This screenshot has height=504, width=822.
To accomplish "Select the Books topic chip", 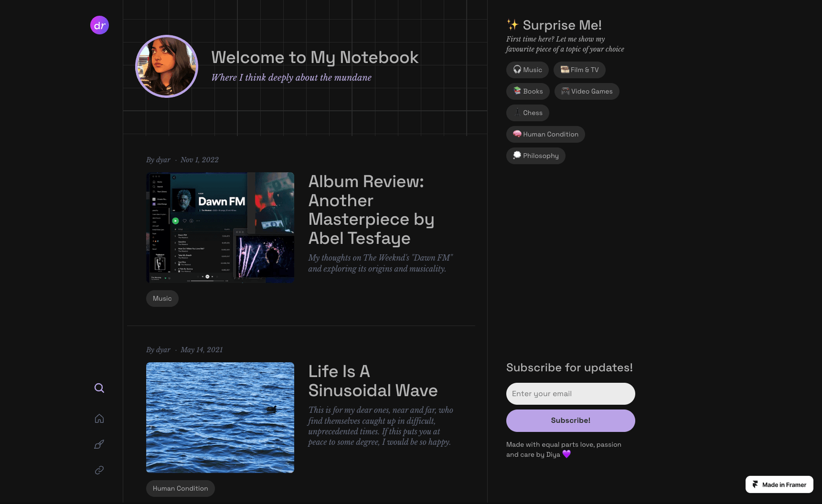I will point(528,91).
